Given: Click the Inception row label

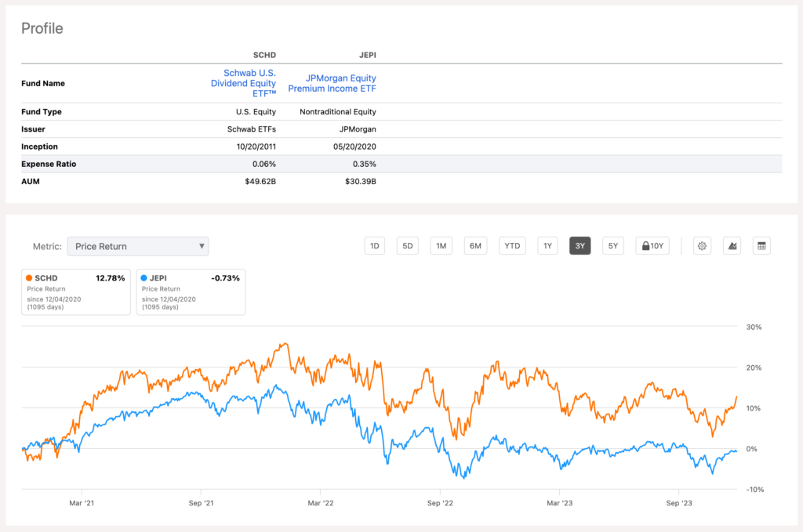Looking at the screenshot, I should (39, 147).
